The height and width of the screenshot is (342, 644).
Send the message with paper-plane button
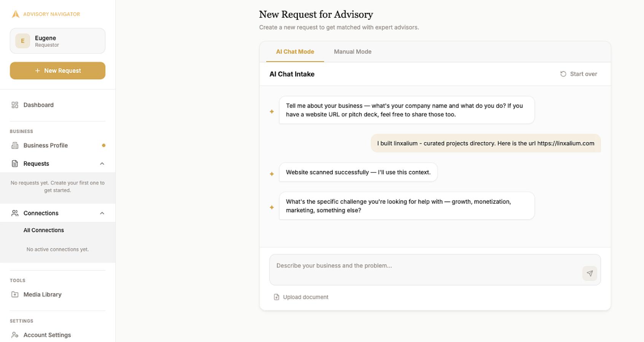pyautogui.click(x=590, y=273)
